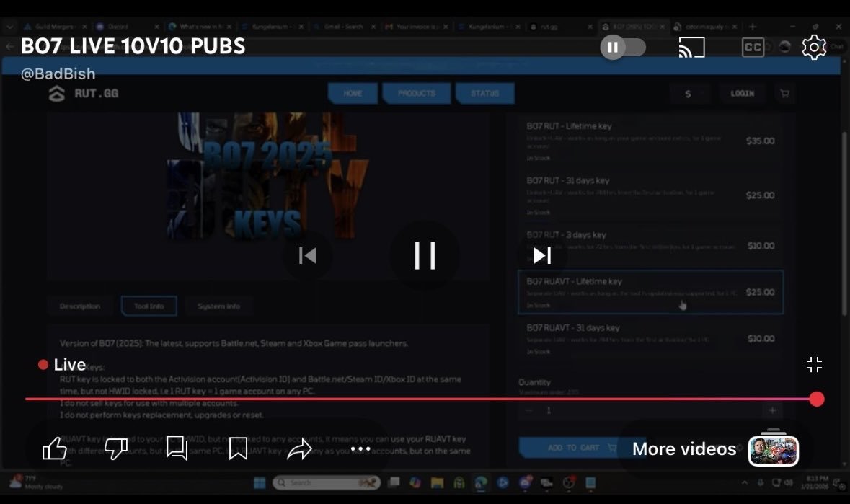Viewport: 850px width, 504px height.
Task: Switch to the Description tab
Action: tap(80, 306)
